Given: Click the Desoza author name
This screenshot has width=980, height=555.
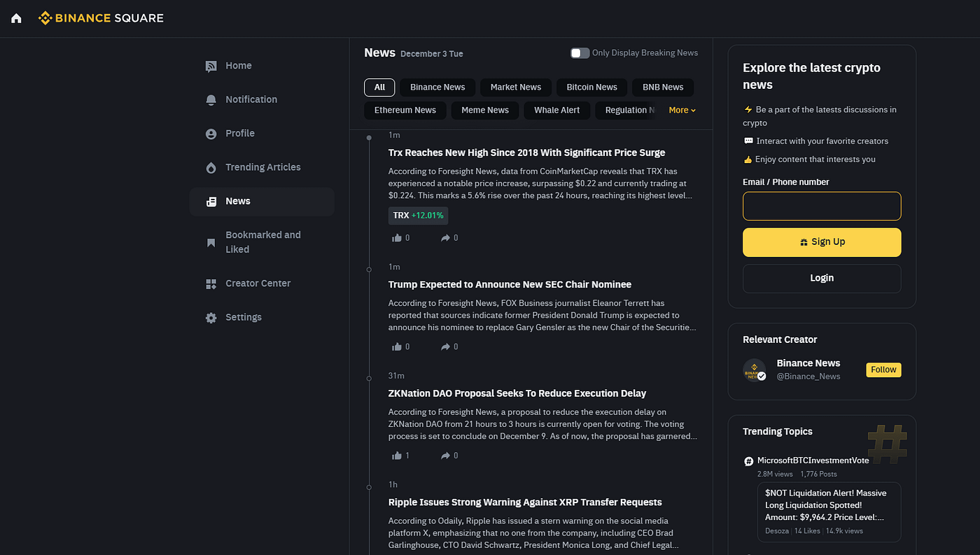Looking at the screenshot, I should 778,531.
